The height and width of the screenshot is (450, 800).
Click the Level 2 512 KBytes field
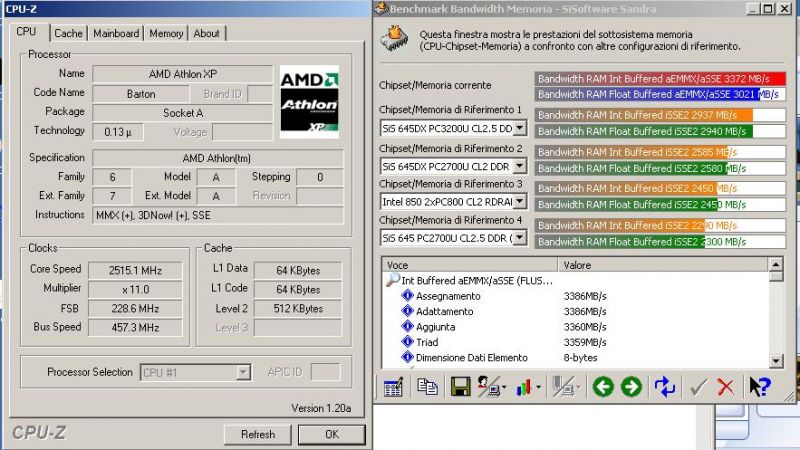[298, 308]
